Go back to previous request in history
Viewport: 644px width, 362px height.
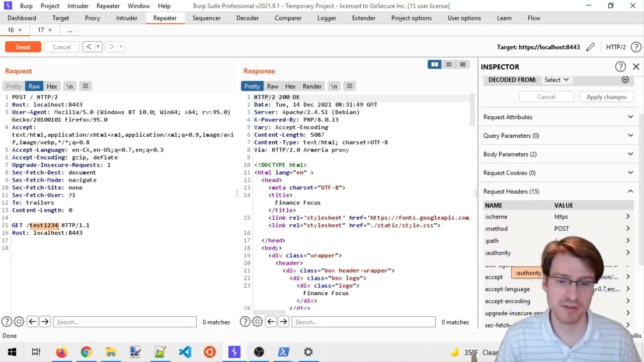coord(89,47)
